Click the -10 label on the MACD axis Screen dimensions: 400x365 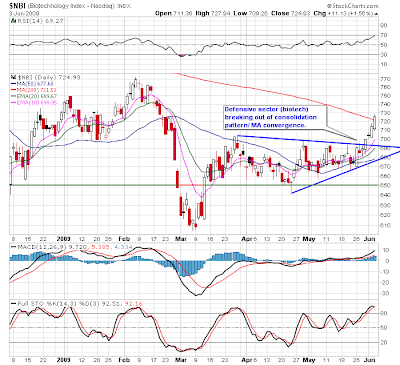384,272
